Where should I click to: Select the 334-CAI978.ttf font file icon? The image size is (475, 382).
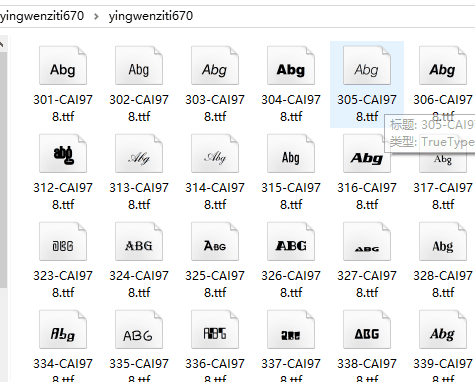[63, 329]
